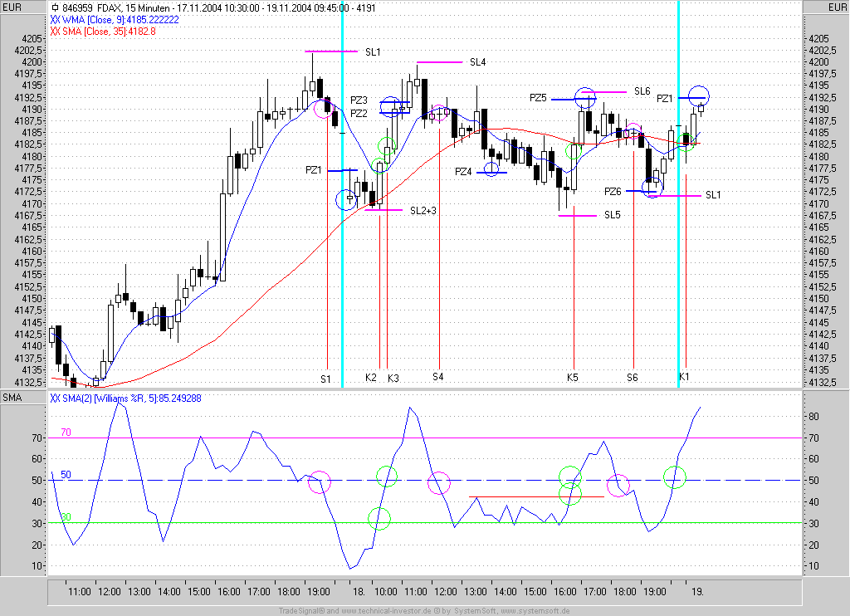Select the S4 sell marker
Image resolution: width=850 pixels, height=616 pixels.
[x=437, y=377]
